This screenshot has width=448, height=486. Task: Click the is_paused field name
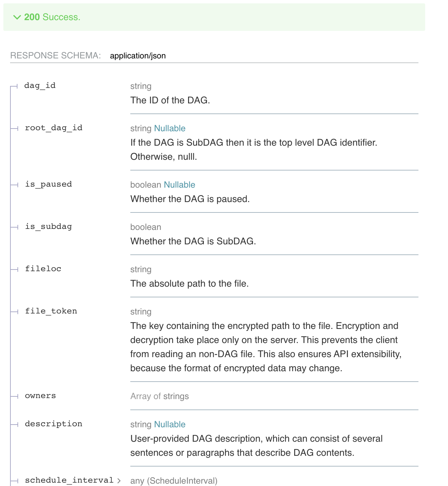pos(48,184)
